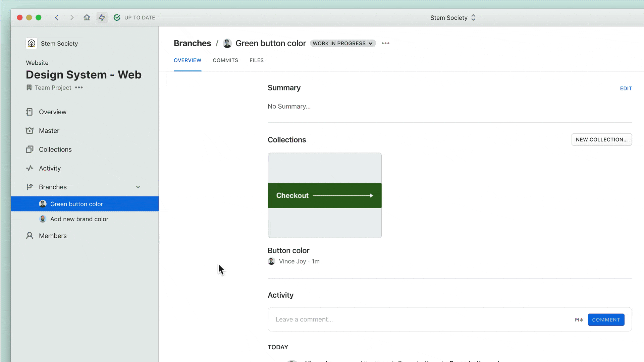Click the Up To Date sync icon
The height and width of the screenshot is (362, 644).
[117, 17]
